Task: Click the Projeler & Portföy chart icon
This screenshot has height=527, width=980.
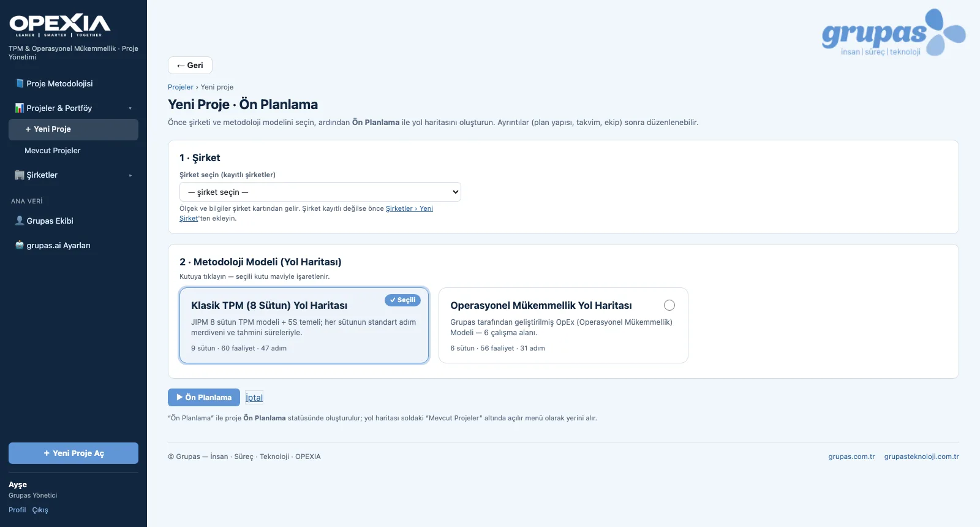Action: tap(20, 108)
